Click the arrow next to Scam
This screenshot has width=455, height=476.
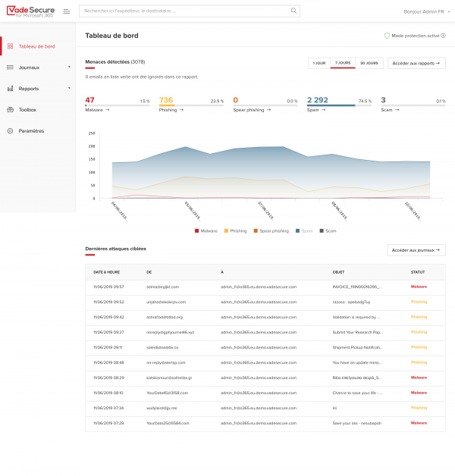(x=397, y=110)
